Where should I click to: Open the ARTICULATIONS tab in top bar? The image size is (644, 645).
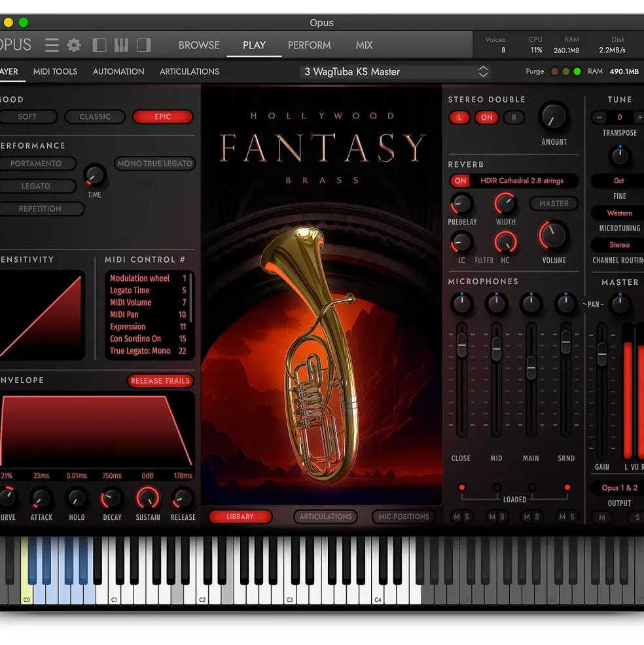[x=189, y=71]
